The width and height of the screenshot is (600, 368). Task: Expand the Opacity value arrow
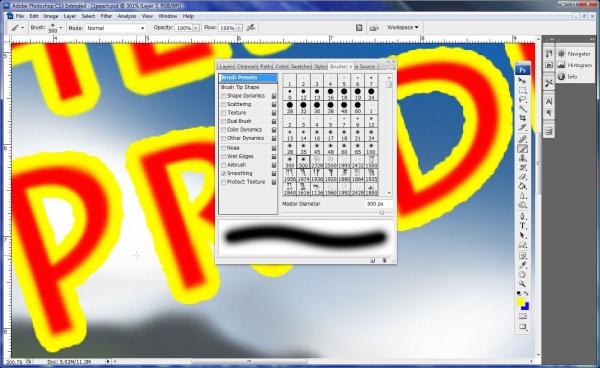pyautogui.click(x=196, y=28)
